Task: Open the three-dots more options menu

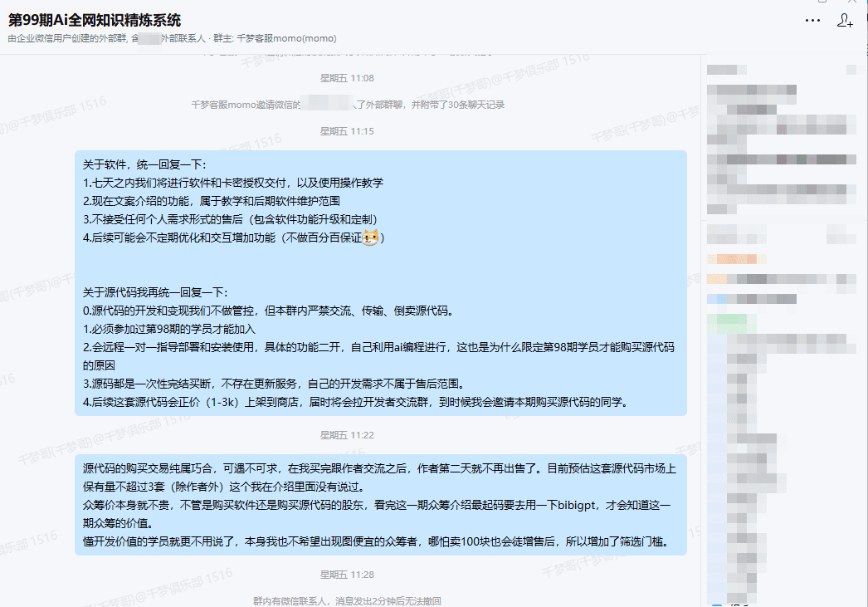Action: (812, 21)
